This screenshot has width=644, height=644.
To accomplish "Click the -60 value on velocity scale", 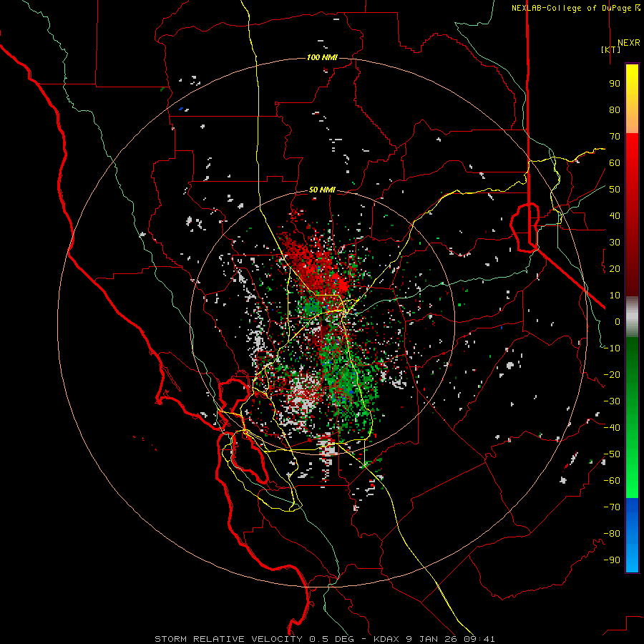I will point(612,481).
